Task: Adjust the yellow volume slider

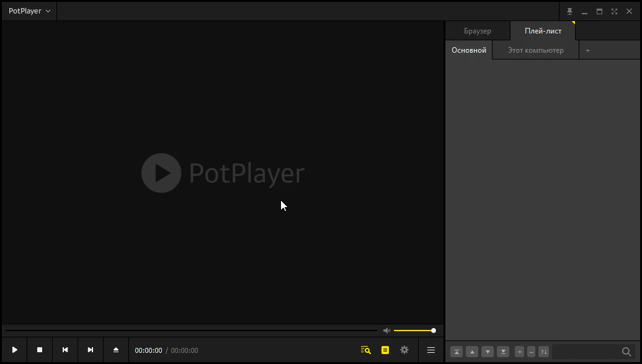Action: pos(414,331)
